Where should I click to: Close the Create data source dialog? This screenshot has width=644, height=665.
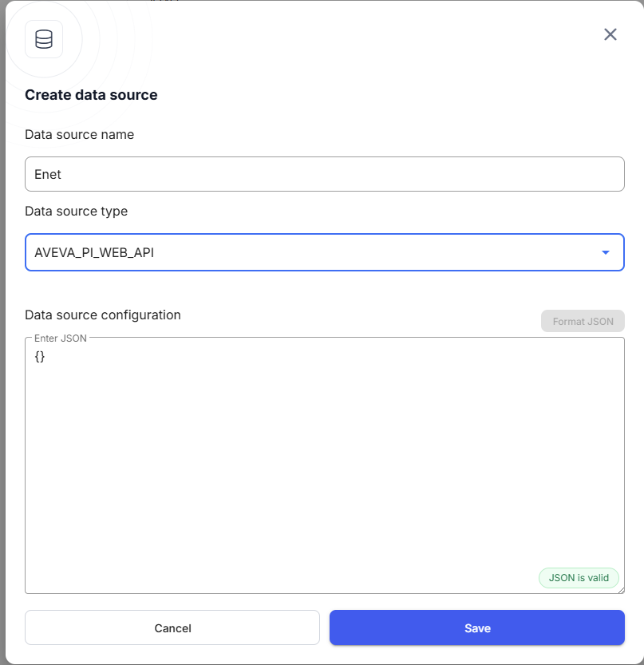click(610, 34)
